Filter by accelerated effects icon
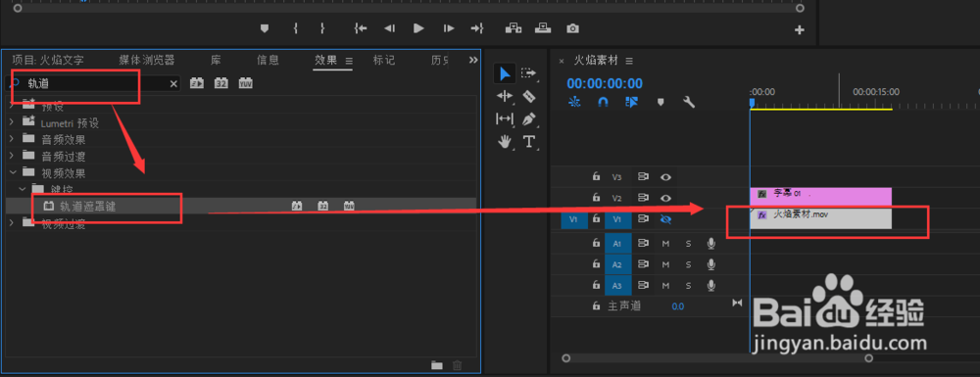The width and height of the screenshot is (980, 377). tap(197, 83)
